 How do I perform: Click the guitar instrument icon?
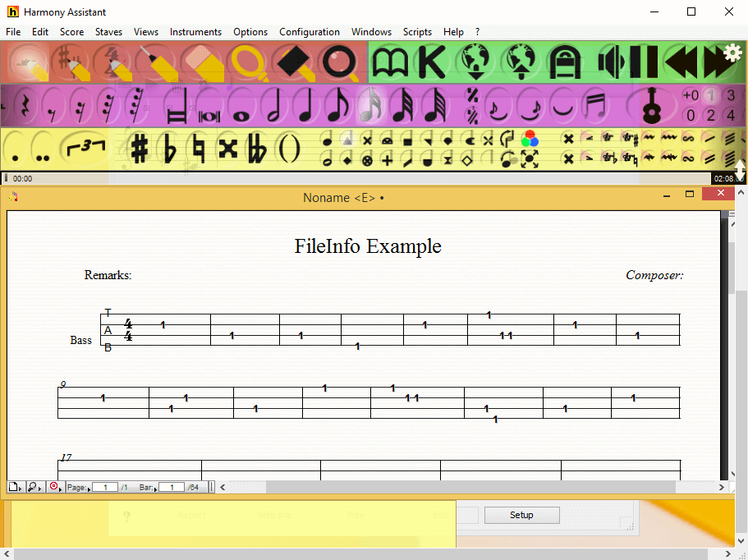point(652,106)
